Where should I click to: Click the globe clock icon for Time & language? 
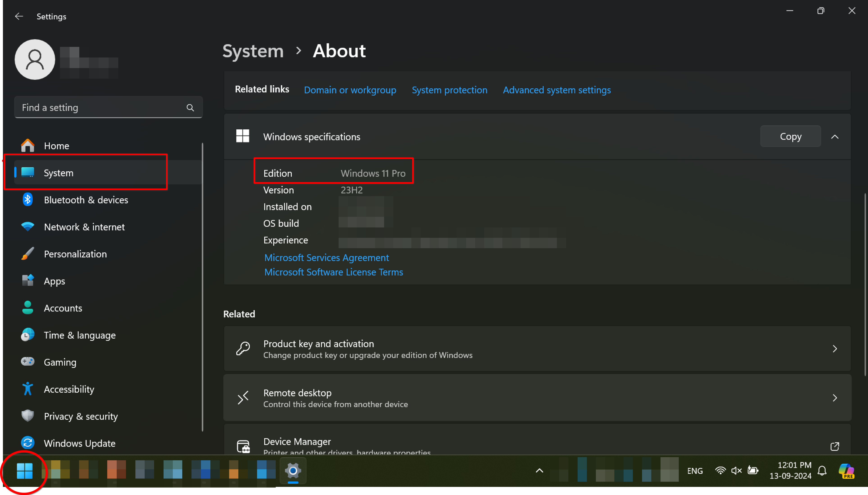coord(27,335)
